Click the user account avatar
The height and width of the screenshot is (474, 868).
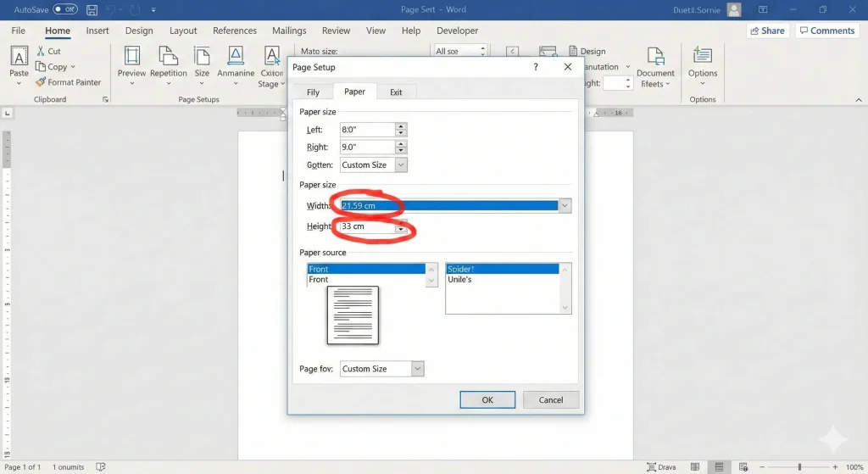pos(734,9)
